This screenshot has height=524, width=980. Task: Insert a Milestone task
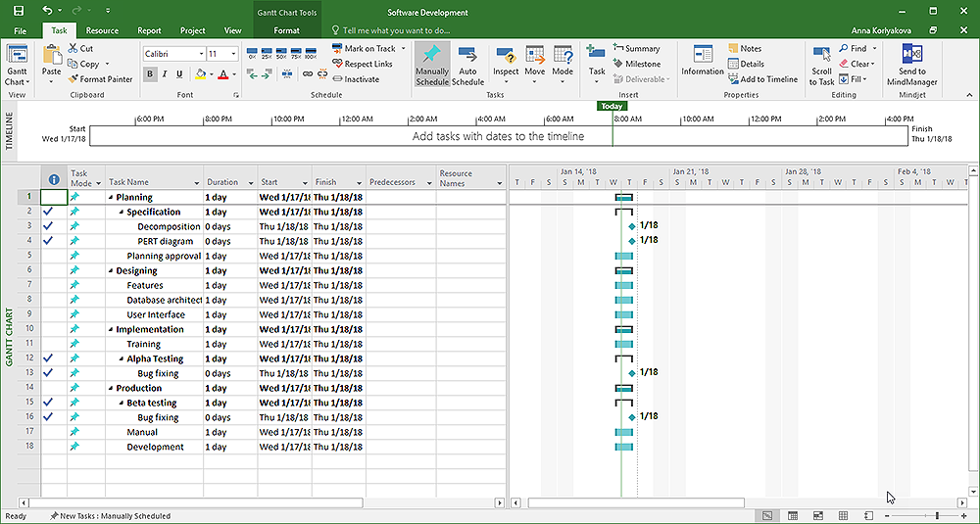[x=636, y=64]
